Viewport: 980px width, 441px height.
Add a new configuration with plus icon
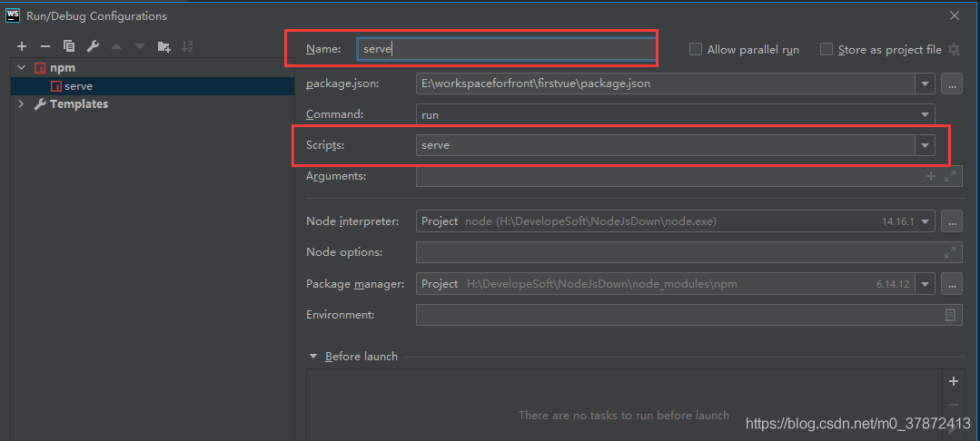click(x=22, y=46)
